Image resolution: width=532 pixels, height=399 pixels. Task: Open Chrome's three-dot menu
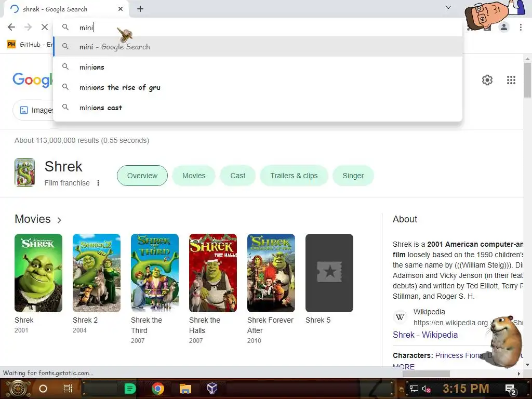[521, 27]
